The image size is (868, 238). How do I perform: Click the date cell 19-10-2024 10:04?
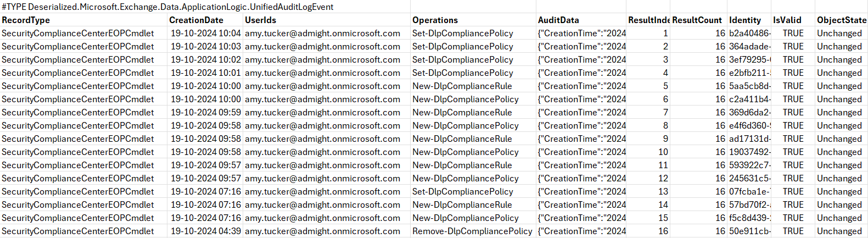(x=205, y=34)
